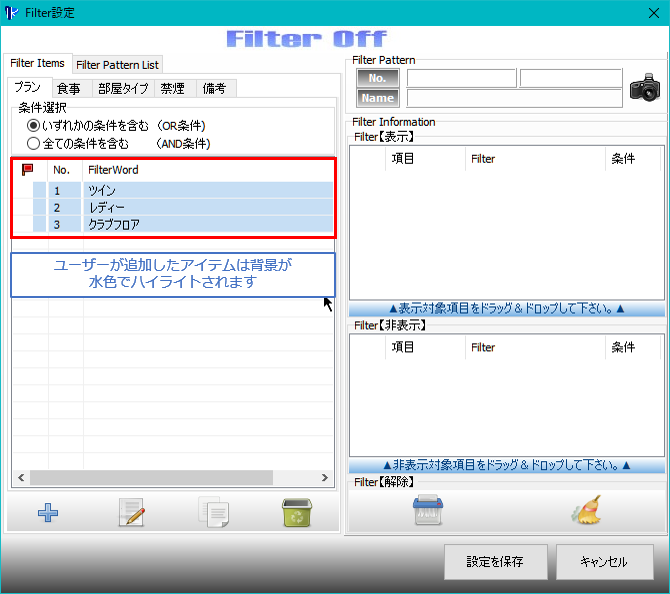Click the green recycle bin delete icon
Screen dimensions: 670x594
(x=296, y=513)
